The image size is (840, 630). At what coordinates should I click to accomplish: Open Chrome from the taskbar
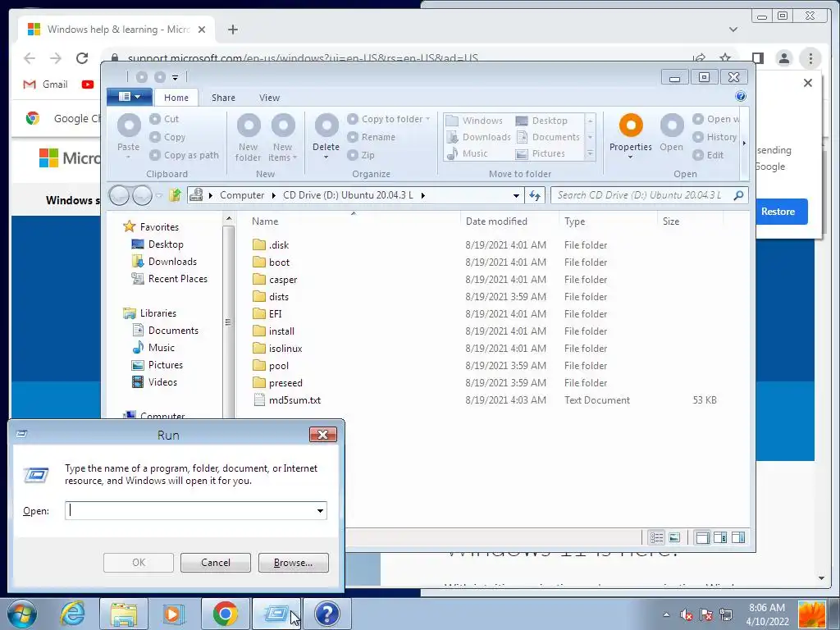(x=225, y=614)
